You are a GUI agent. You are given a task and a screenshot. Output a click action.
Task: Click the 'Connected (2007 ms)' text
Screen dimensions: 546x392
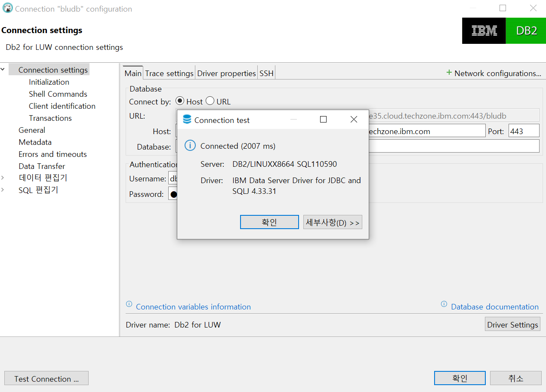[238, 146]
